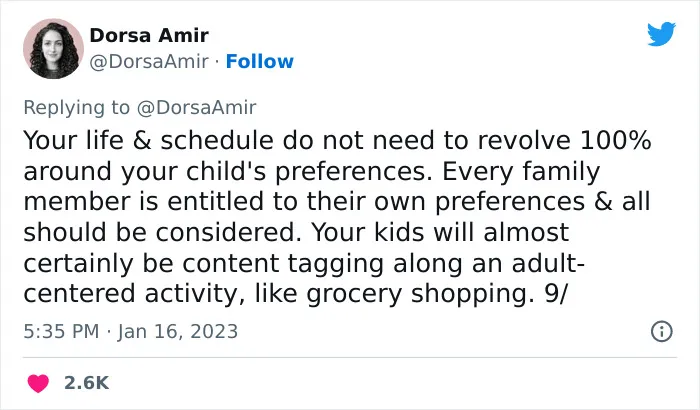
Task: Open Dorsa Amir's profile photo
Action: point(54,49)
